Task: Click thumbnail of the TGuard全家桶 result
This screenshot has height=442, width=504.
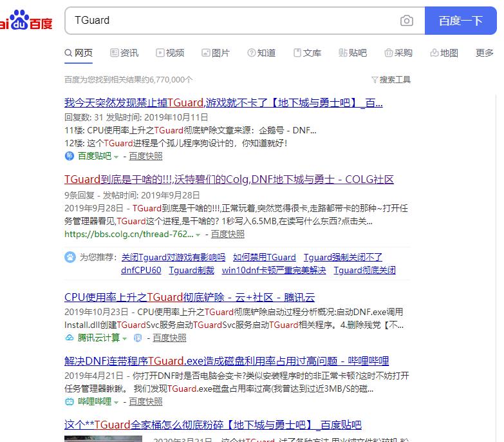Action: point(103,439)
